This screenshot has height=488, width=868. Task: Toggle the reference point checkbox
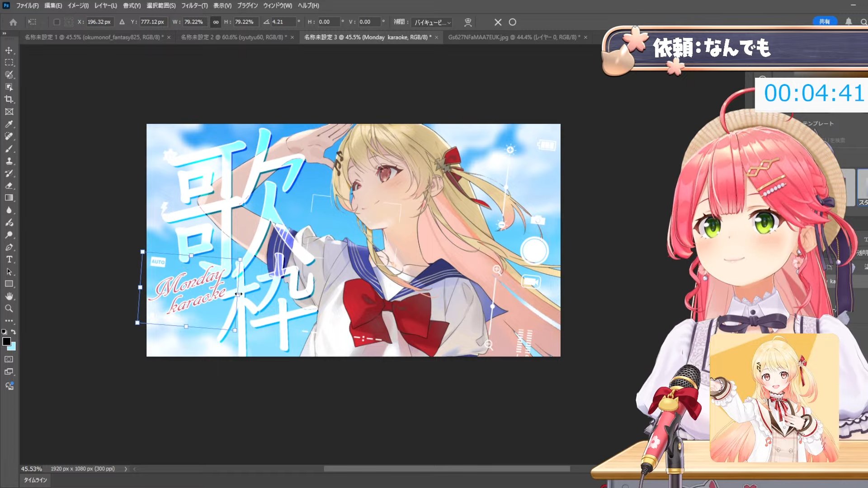57,22
